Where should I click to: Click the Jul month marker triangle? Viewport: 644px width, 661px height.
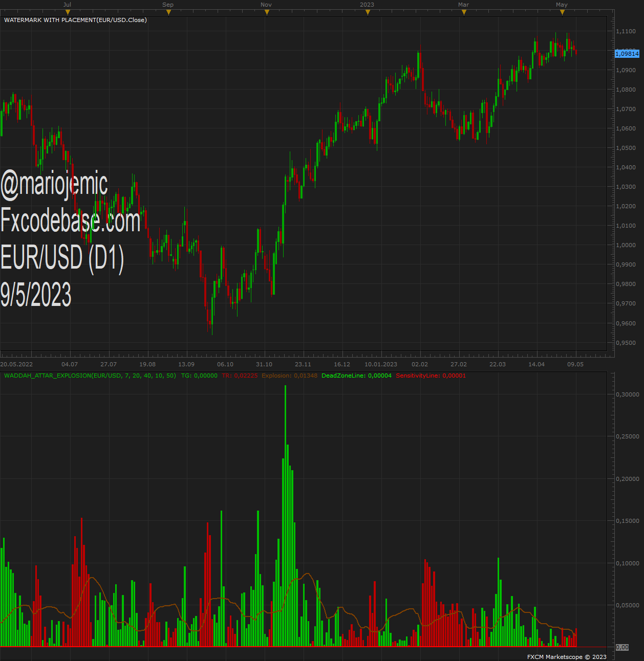(x=68, y=12)
